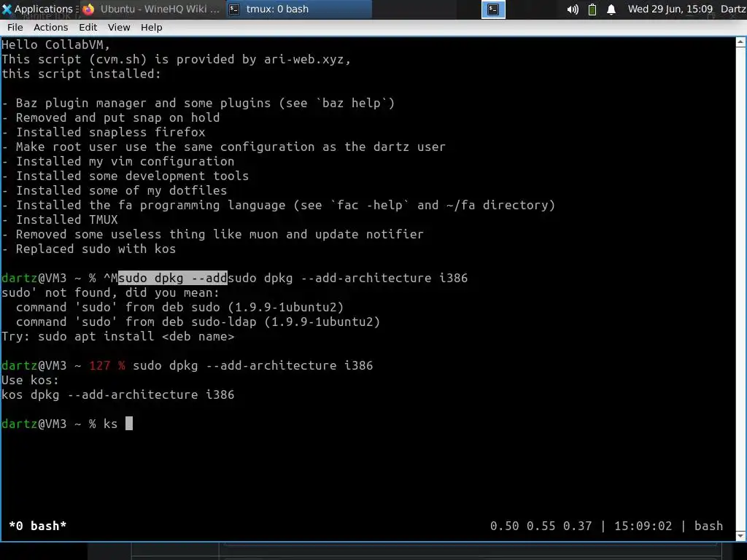Open the Help menu
Image resolution: width=747 pixels, height=560 pixels.
click(x=152, y=27)
